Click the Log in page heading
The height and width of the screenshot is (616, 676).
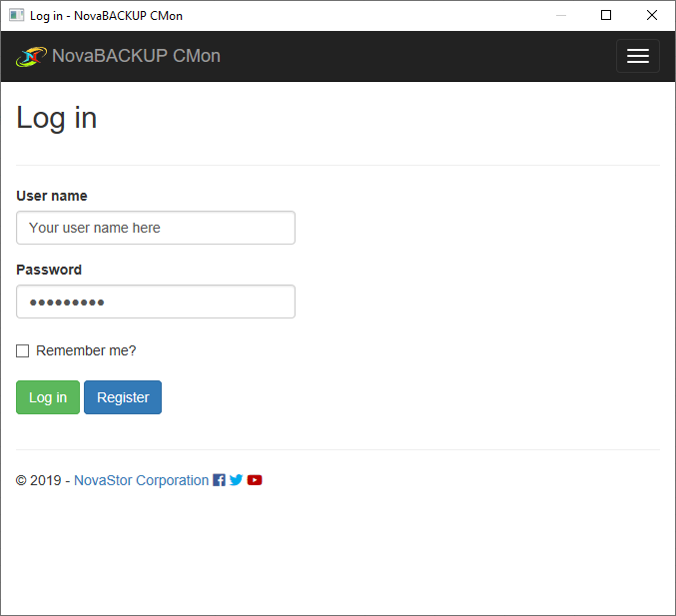point(57,118)
